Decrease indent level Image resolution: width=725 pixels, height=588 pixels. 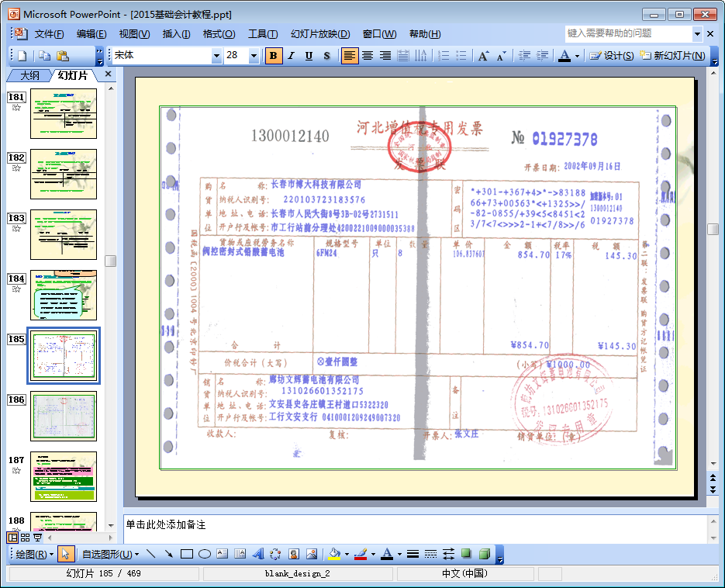point(524,56)
